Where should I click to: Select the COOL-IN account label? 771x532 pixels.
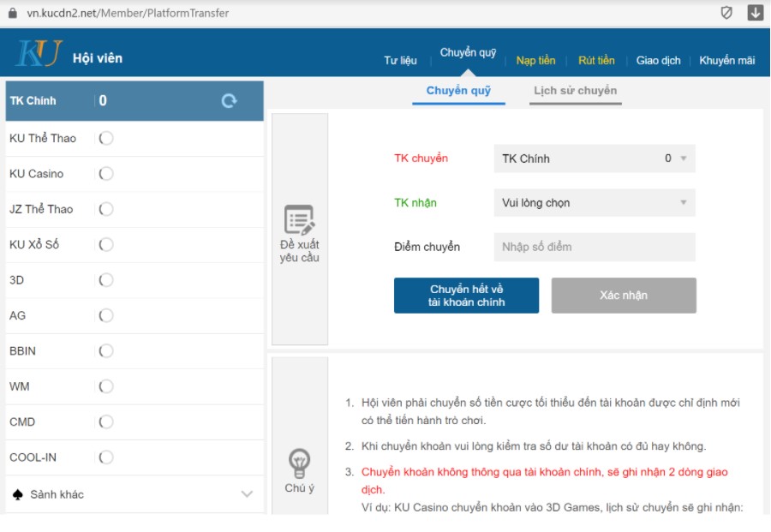pyautogui.click(x=33, y=457)
